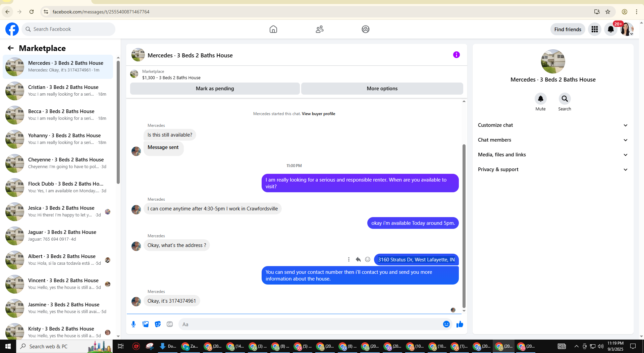644x353 pixels.
Task: Click Mark as pending button
Action: click(215, 89)
